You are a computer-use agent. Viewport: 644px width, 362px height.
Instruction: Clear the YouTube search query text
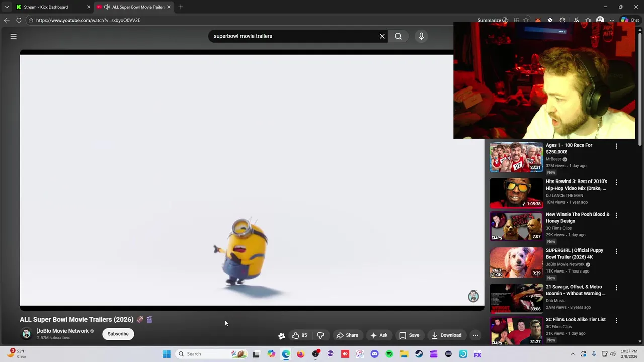(382, 36)
